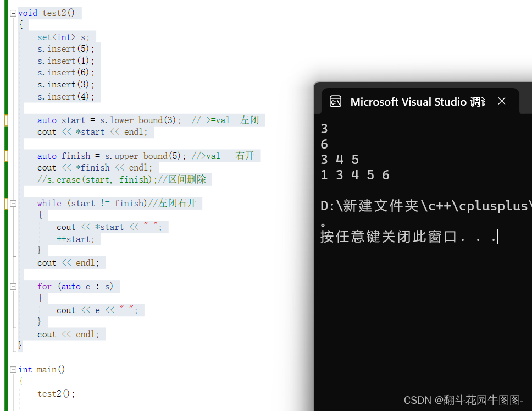
Task: Click 'cout << e << " ";' line
Action: (97, 310)
